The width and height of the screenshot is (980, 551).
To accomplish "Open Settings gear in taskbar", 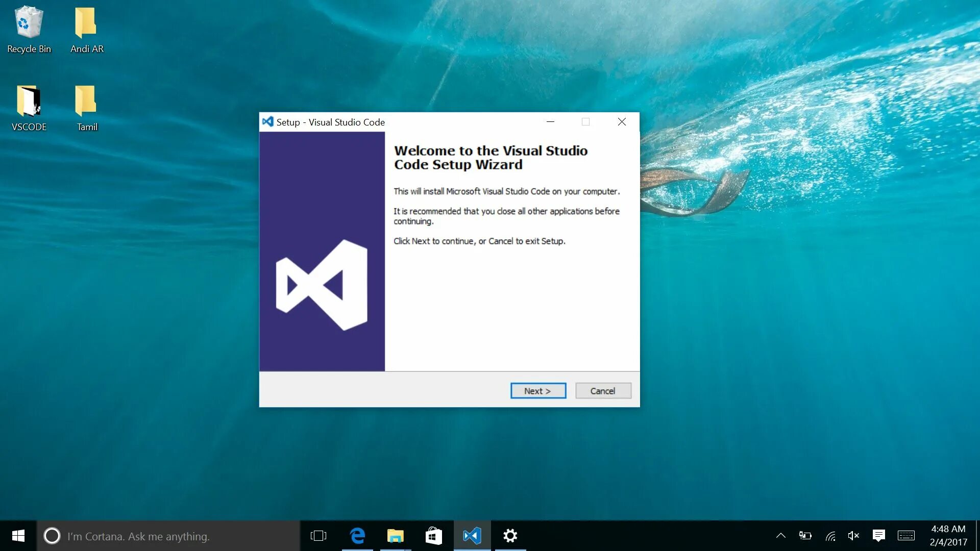I will tap(510, 536).
